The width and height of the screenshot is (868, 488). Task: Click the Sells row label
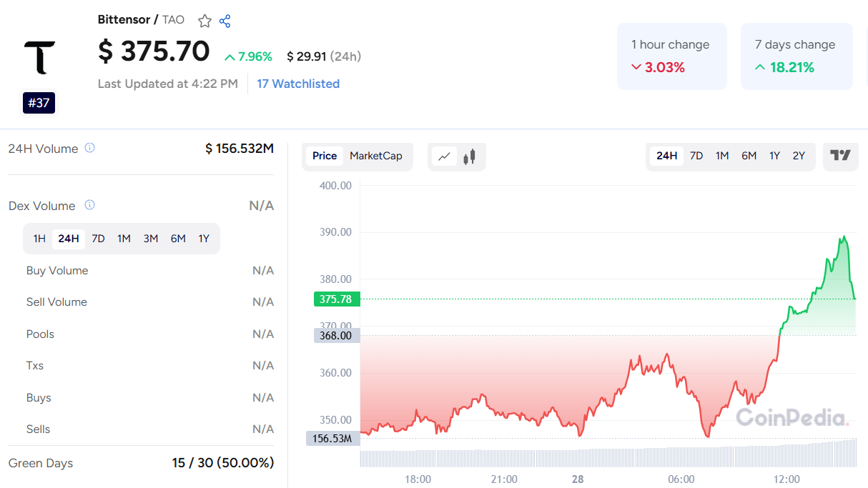39,429
